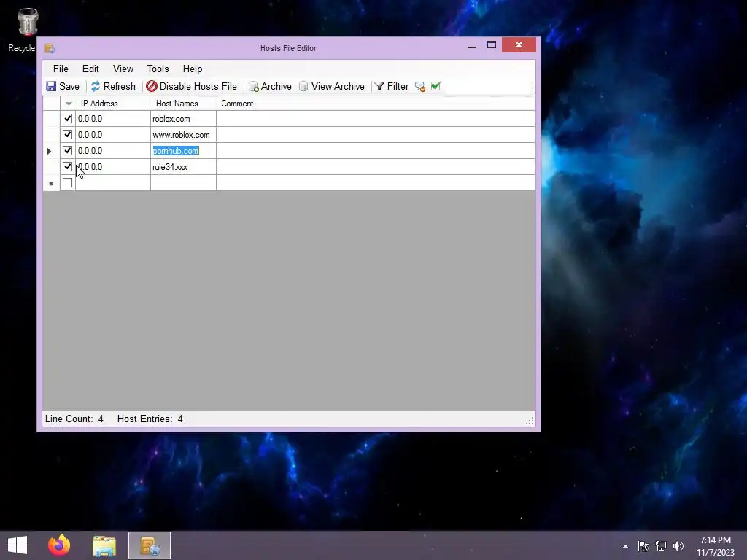
Task: Uncheck the roblox.com entry checkbox
Action: [x=68, y=119]
